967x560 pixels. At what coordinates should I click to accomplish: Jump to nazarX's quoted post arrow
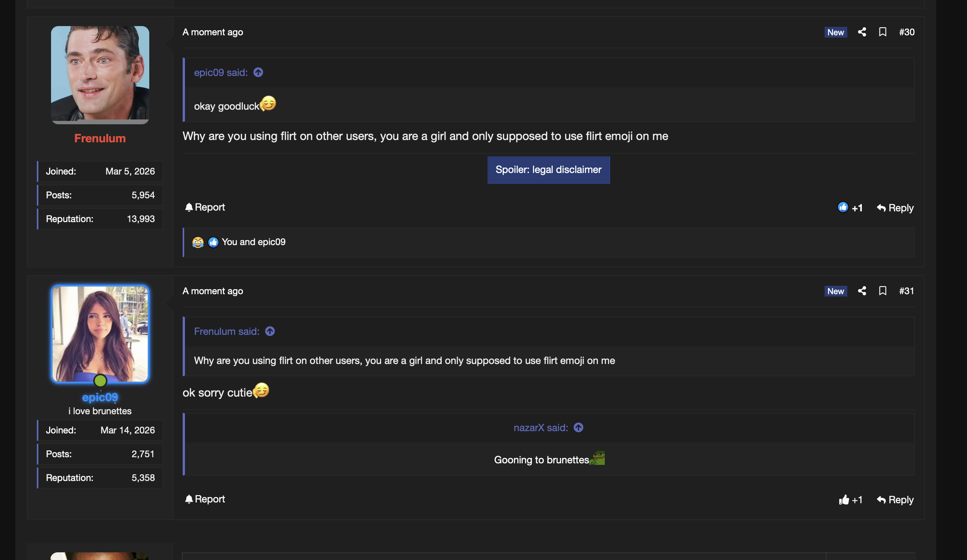578,427
